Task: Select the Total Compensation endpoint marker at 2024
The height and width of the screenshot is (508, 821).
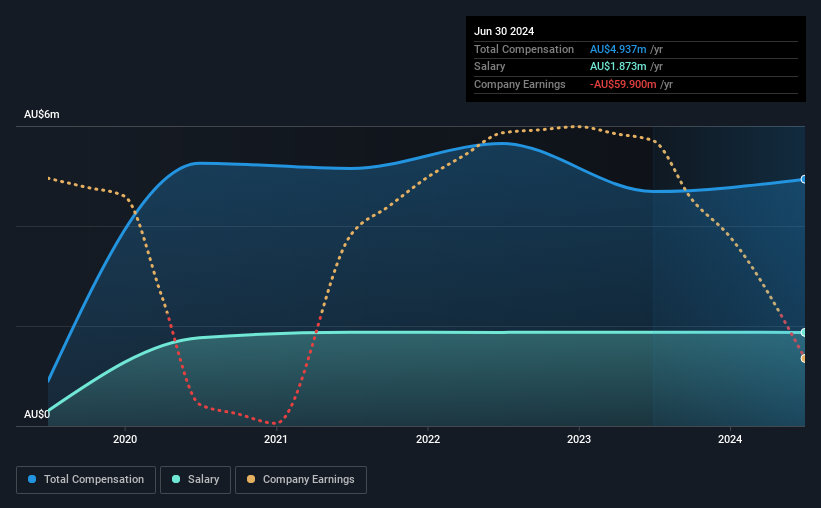Action: click(804, 179)
